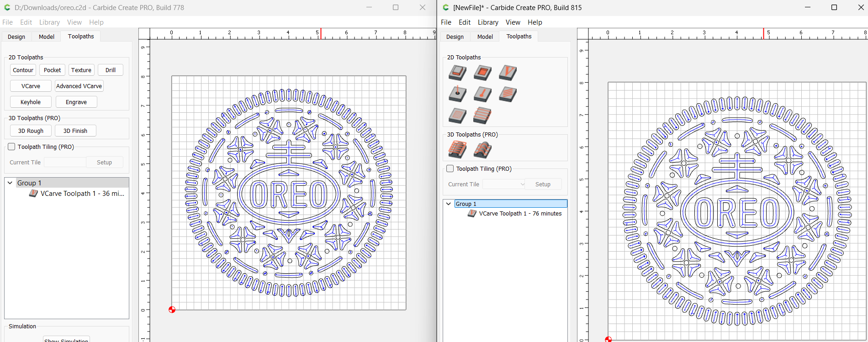The width and height of the screenshot is (868, 342).
Task: Switch to Model tab in right window
Action: point(485,37)
